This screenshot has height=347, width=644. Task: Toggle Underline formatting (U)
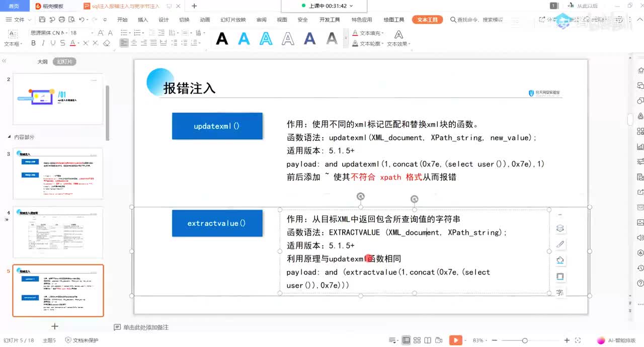point(53,43)
